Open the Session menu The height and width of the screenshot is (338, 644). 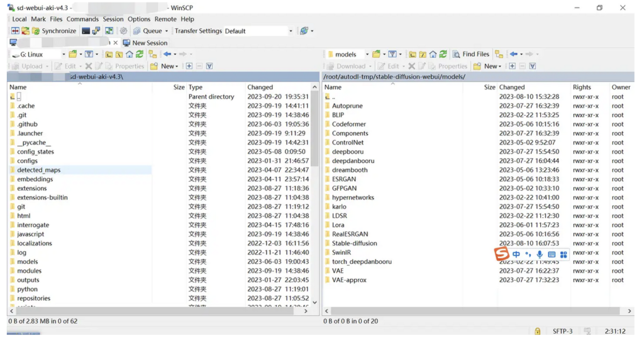[x=113, y=19]
